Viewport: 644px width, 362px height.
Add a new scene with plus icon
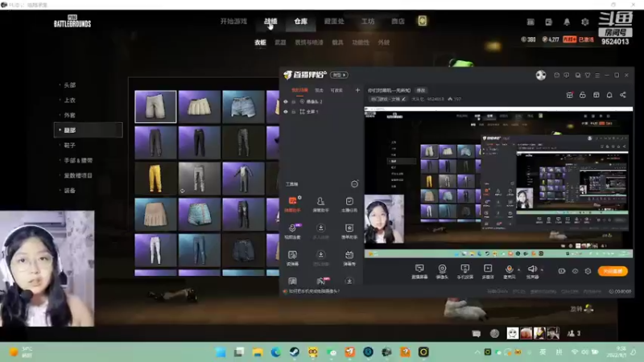tap(357, 90)
